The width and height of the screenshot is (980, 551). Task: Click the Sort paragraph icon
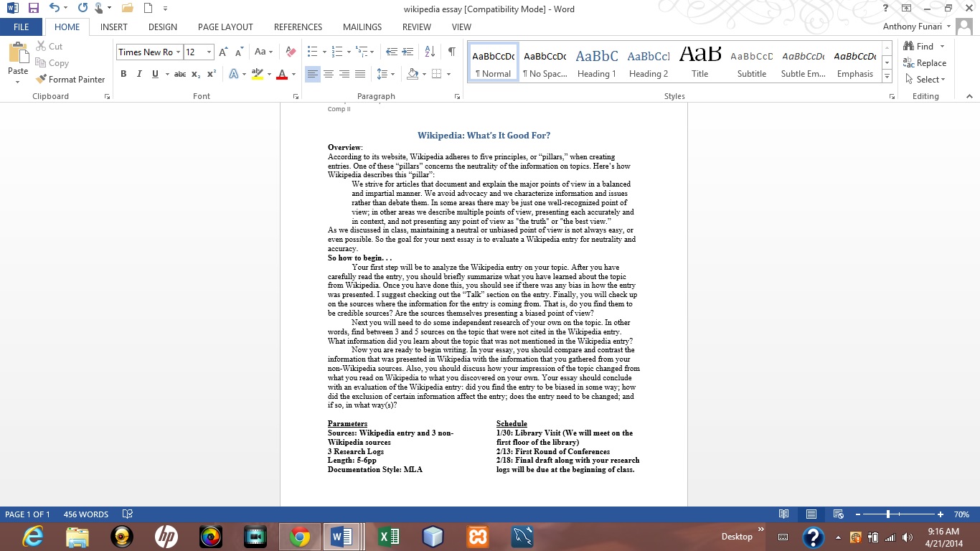pos(430,52)
